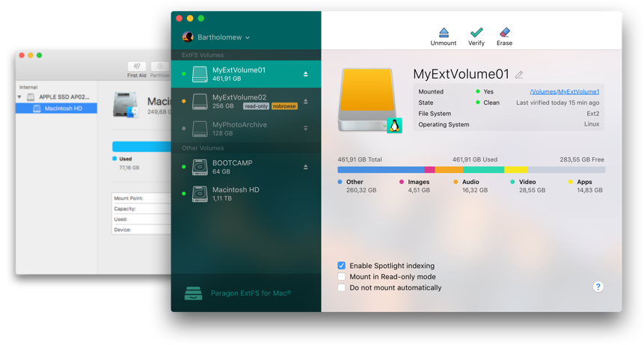
Task: Click the Apps 14,83 GB legend entry
Action: coord(585,186)
